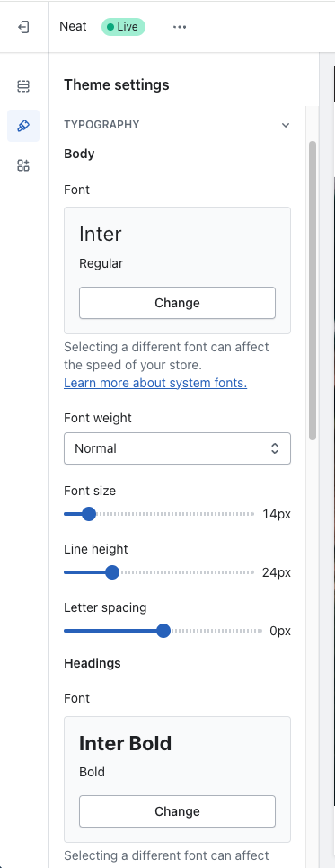Image resolution: width=335 pixels, height=868 pixels.
Task: Change the Headings font Inter Bold
Action: pos(177,811)
